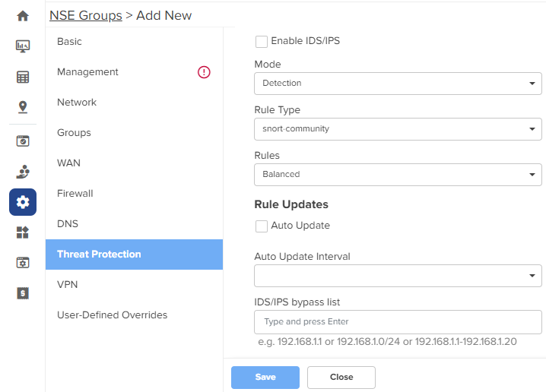Open the table grid icon
Viewport: 546px width, 392px height.
23,77
